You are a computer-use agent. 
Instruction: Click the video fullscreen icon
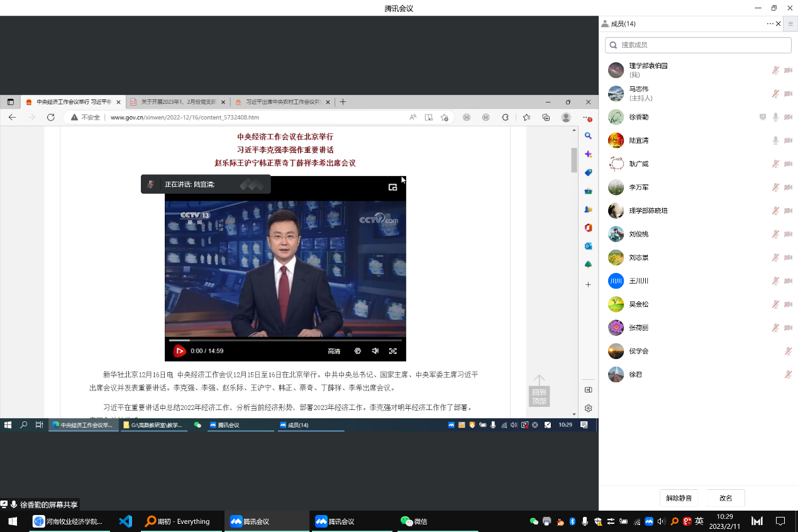tap(393, 351)
